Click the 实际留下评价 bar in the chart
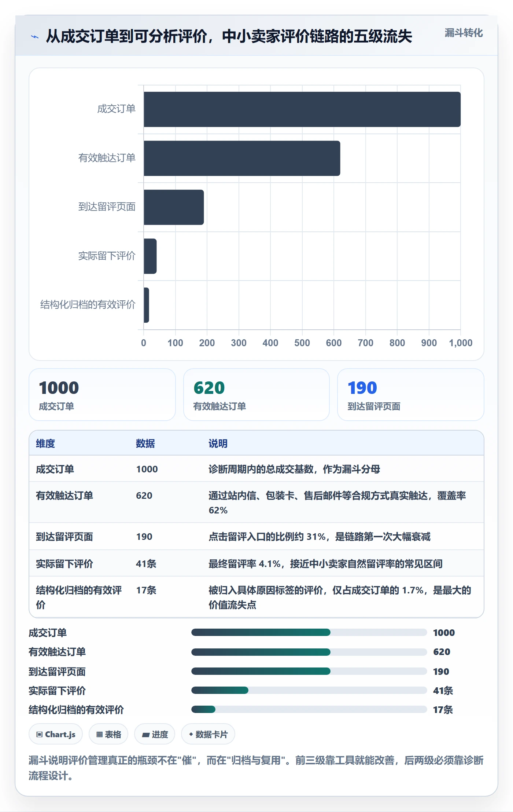Screen dimensions: 513x812 coord(150,256)
